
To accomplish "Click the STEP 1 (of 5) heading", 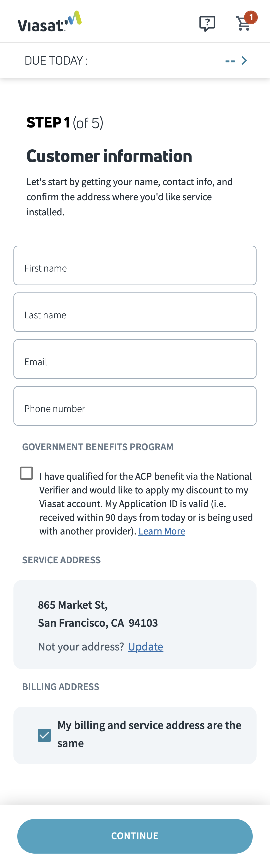I will [65, 123].
